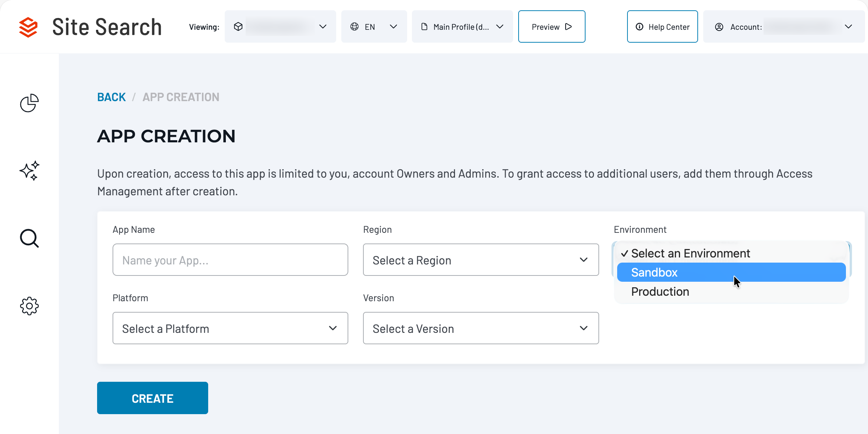Click the Preview button
This screenshot has width=868, height=434.
coord(552,26)
